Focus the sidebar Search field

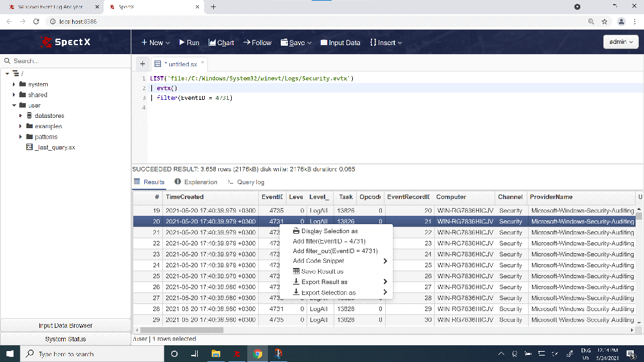(66, 61)
